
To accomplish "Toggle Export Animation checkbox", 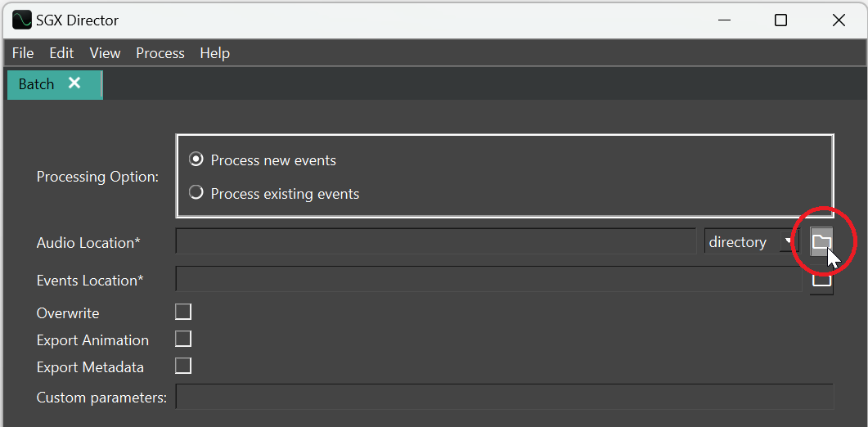I will click(x=183, y=339).
